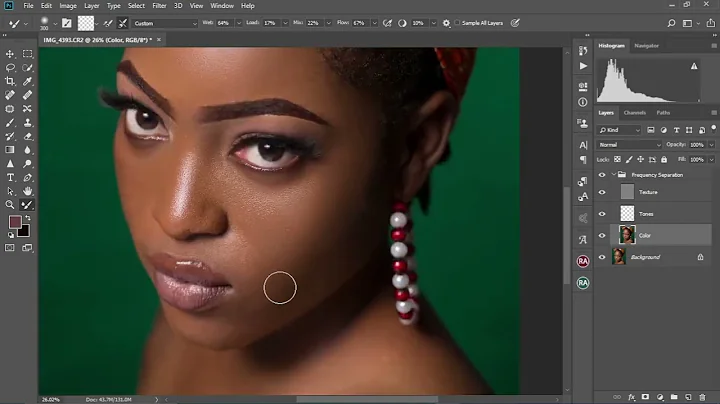Toggle Load brush after each stroke
This screenshot has width=720, height=404.
pyautogui.click(x=108, y=23)
